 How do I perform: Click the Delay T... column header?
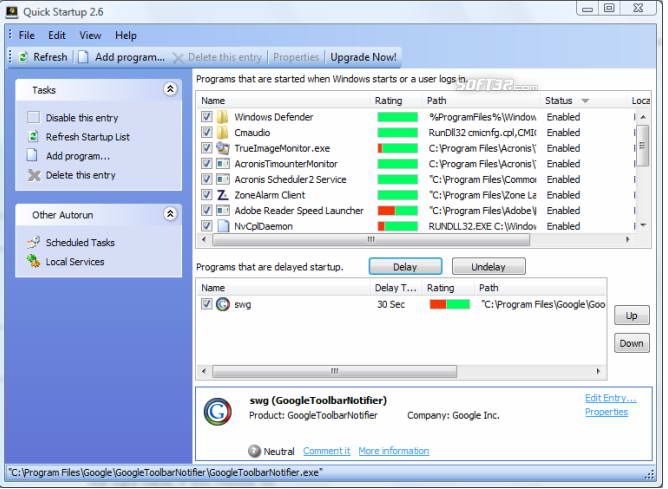396,288
